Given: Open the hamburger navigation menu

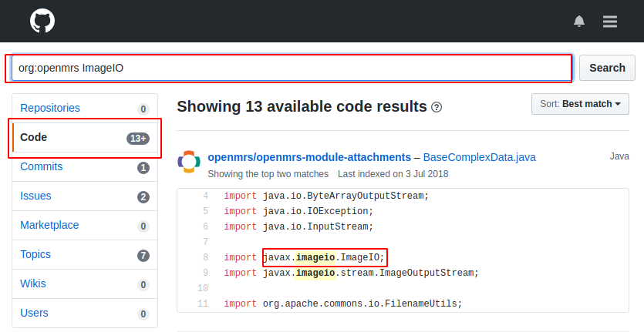Looking at the screenshot, I should (610, 22).
